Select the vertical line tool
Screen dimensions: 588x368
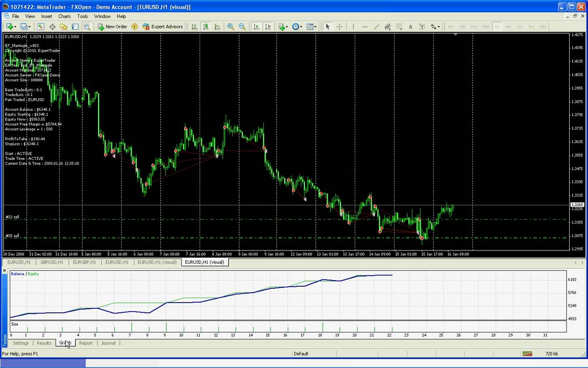[x=353, y=27]
